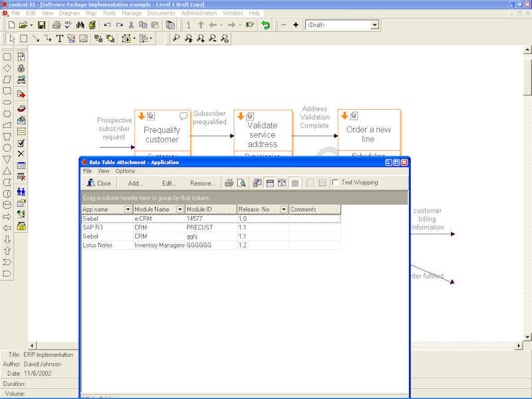Select the Prequalify customer process box
This screenshot has width=532, height=399.
click(x=162, y=133)
